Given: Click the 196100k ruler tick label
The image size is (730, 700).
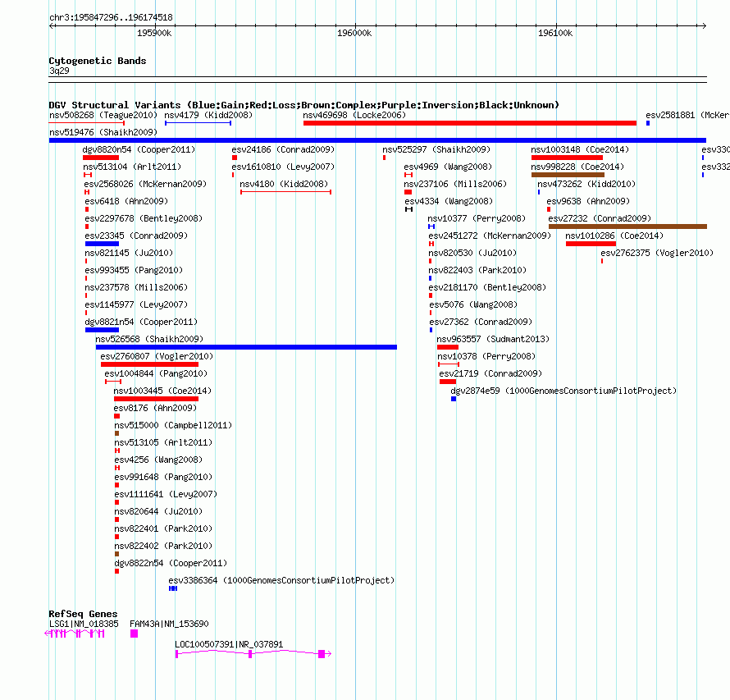Looking at the screenshot, I should (x=555, y=33).
